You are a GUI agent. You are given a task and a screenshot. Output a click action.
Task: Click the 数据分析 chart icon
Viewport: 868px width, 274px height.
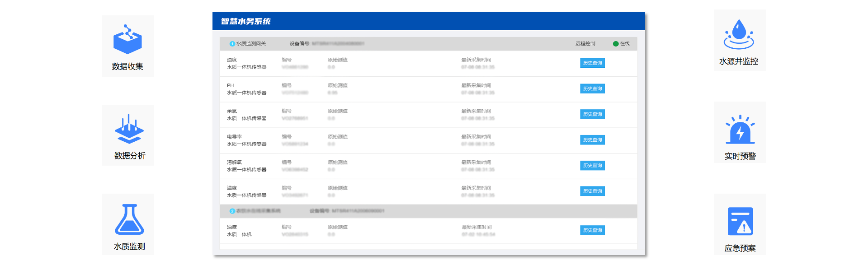point(129,129)
